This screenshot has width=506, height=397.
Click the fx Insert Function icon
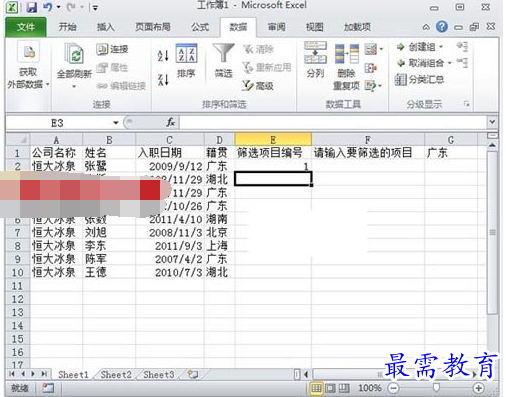170,123
